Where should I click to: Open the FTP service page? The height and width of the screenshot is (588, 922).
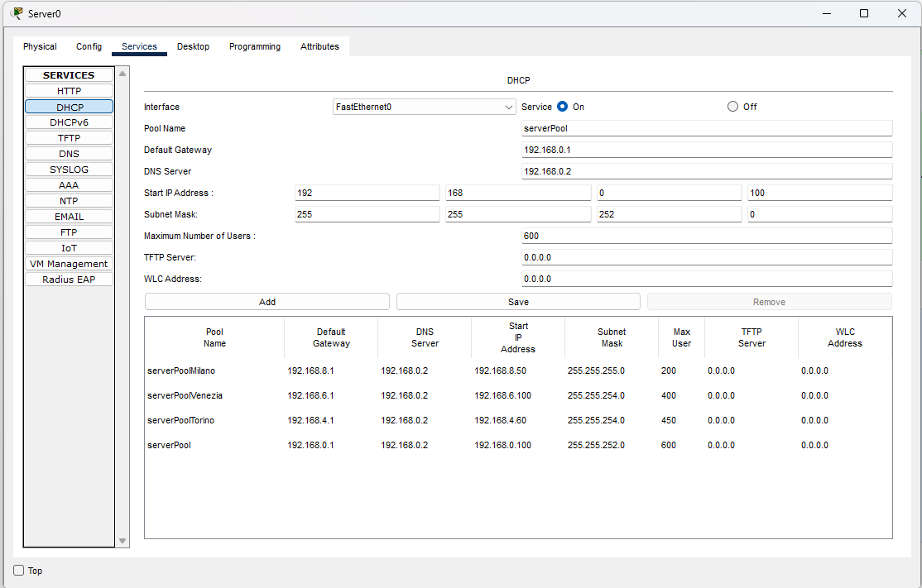[69, 232]
